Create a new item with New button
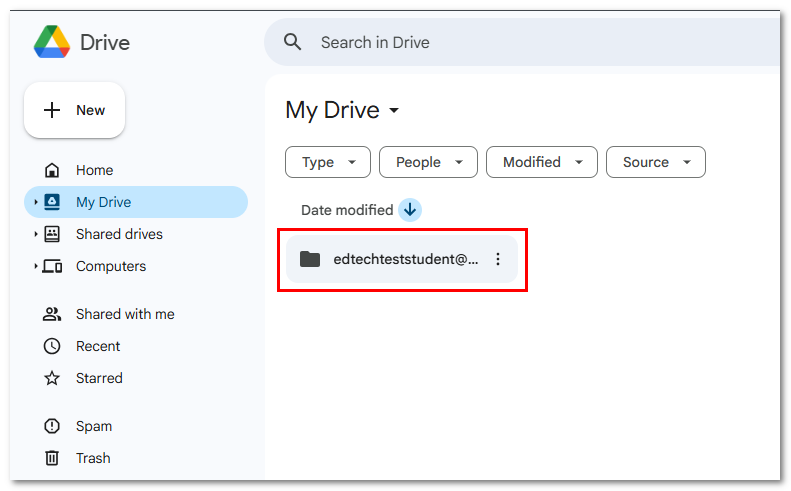Image resolution: width=791 pixels, height=491 pixels. (74, 110)
